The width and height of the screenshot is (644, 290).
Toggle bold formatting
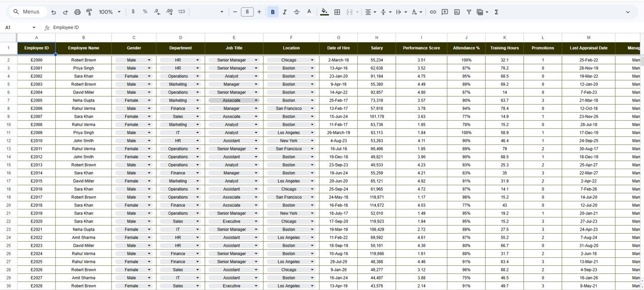tap(272, 12)
